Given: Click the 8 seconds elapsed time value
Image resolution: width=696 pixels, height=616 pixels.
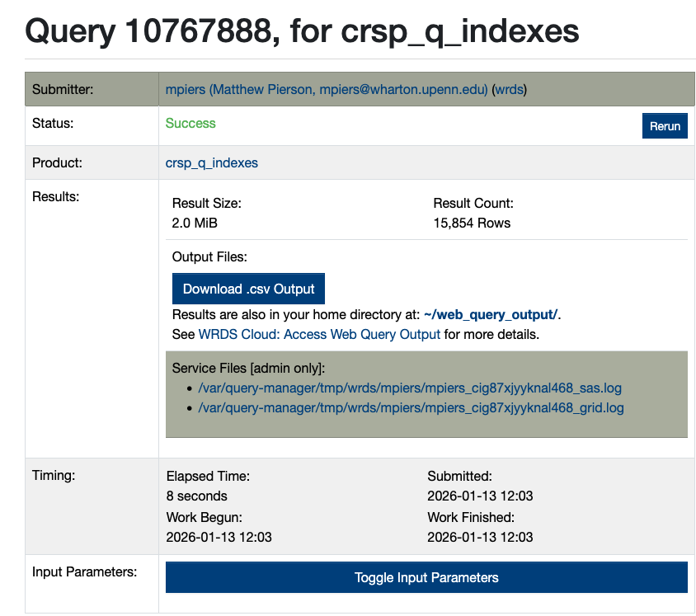Looking at the screenshot, I should [x=196, y=496].
